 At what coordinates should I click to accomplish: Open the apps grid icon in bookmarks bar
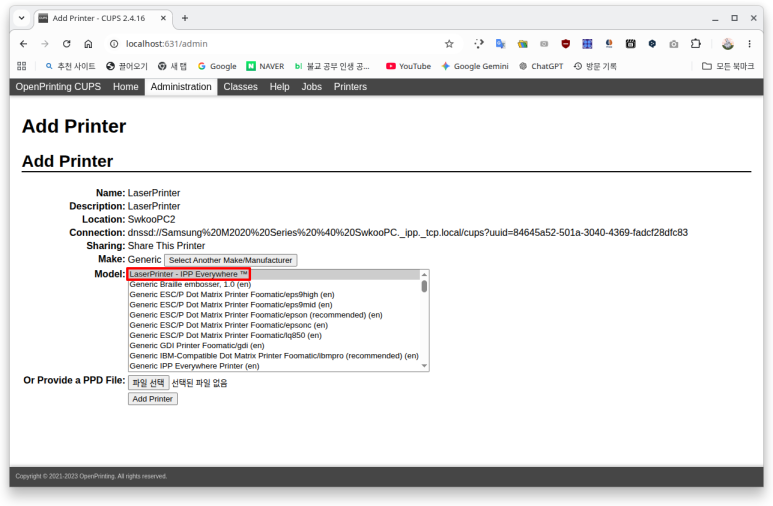point(22,66)
